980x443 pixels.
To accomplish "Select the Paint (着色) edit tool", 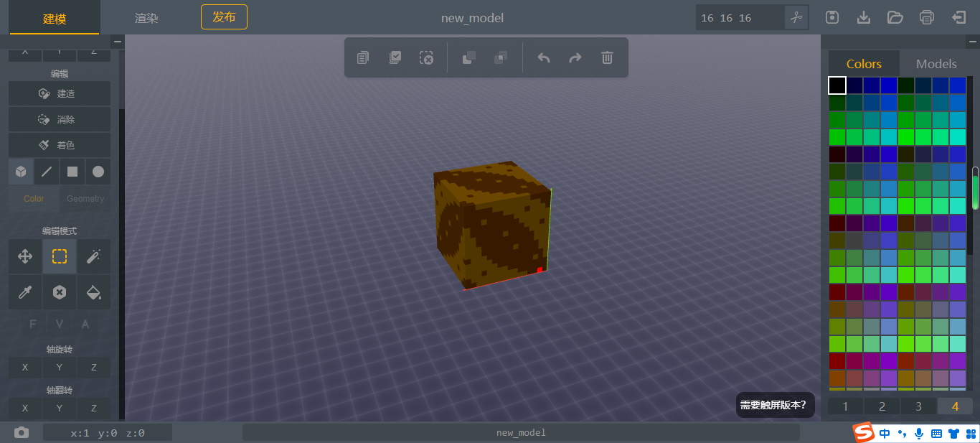I will tap(60, 145).
